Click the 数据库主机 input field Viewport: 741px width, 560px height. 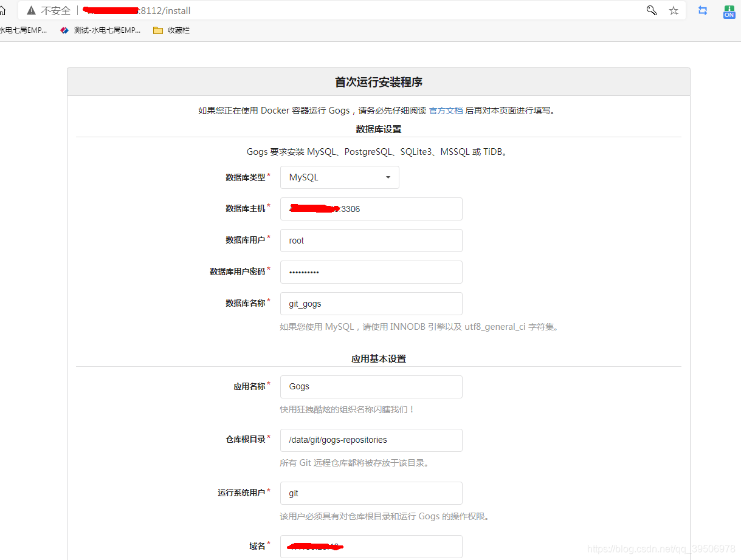[x=371, y=209]
